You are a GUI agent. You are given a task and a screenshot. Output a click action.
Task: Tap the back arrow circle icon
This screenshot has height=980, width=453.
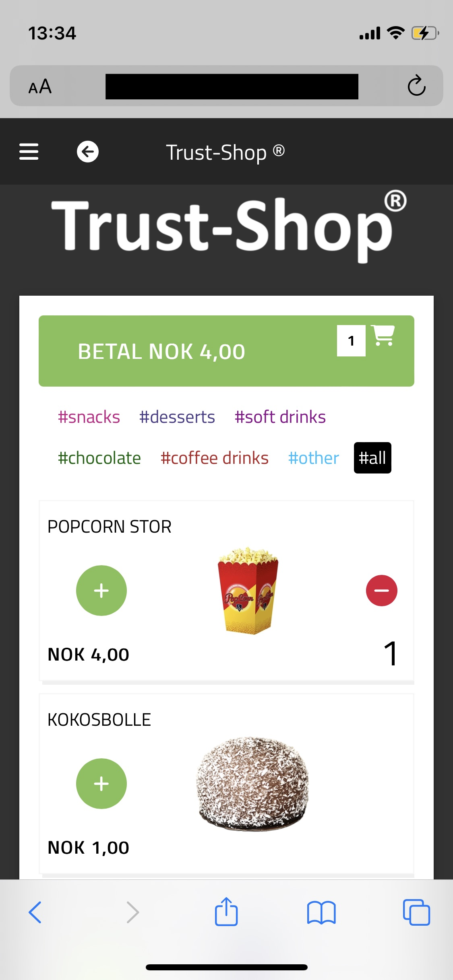pyautogui.click(x=88, y=152)
